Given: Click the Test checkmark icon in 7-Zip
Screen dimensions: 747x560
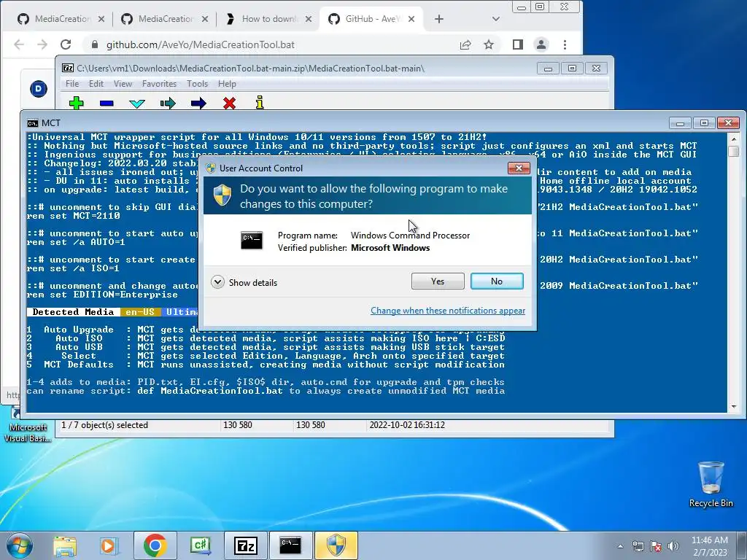Looking at the screenshot, I should pos(137,104).
